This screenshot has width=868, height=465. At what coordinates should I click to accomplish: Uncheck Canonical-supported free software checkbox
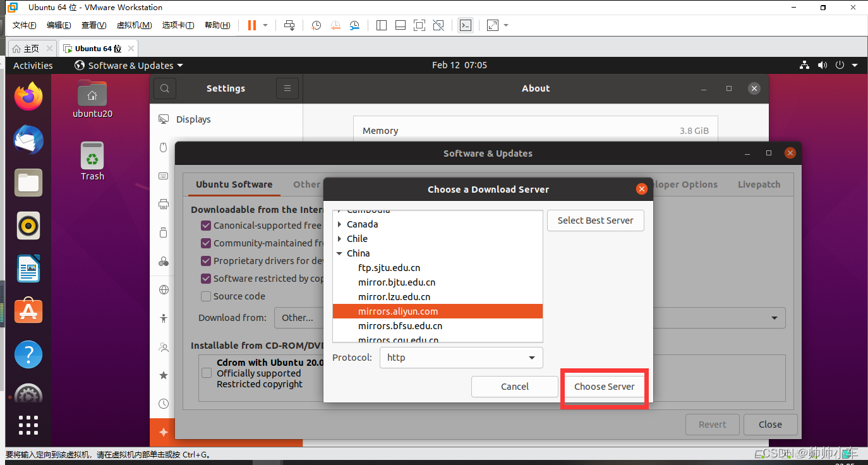coord(206,226)
